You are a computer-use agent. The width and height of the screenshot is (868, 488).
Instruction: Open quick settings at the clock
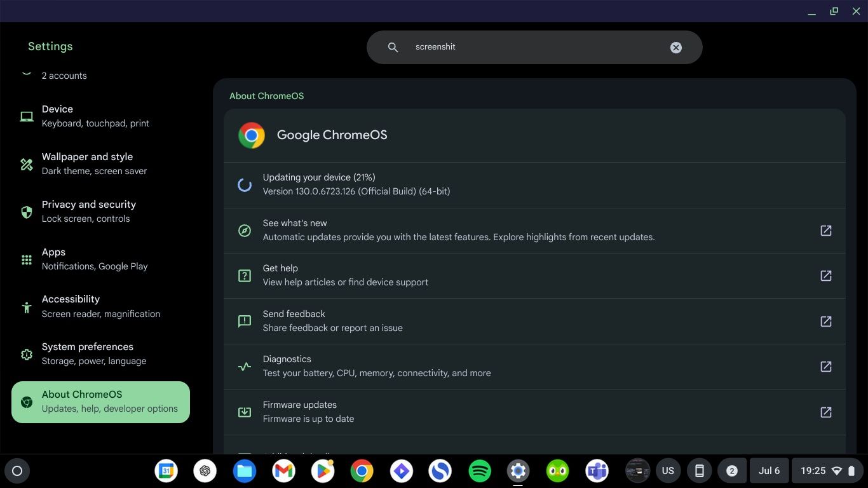[x=828, y=471]
